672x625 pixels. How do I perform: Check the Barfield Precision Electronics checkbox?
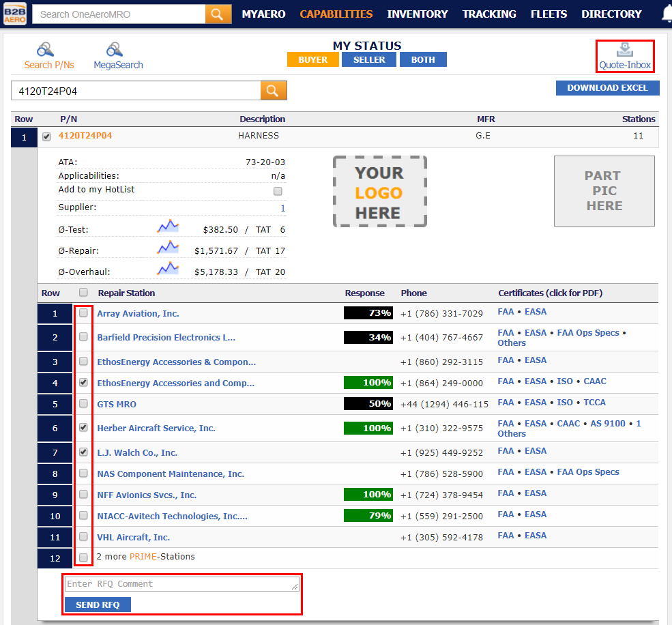(83, 337)
